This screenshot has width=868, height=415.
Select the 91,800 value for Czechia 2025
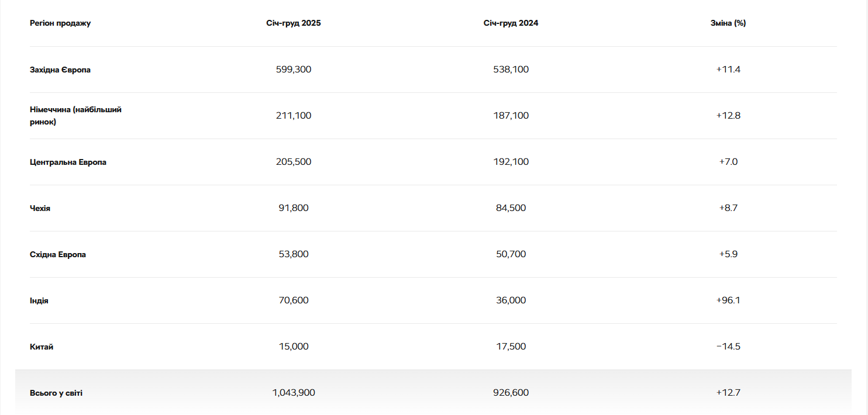click(293, 208)
